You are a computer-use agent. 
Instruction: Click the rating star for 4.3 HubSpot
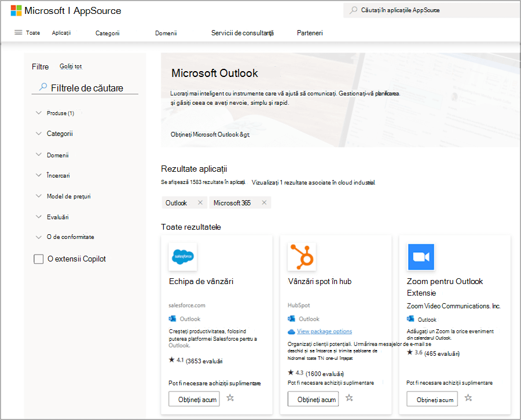pos(291,373)
